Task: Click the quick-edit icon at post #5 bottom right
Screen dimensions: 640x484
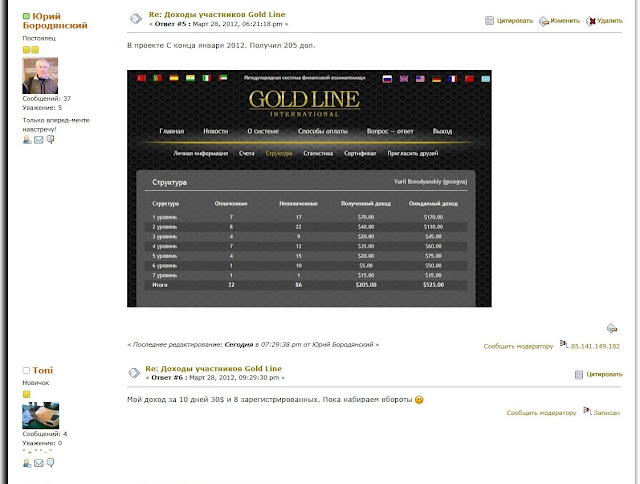Action: tap(611, 327)
